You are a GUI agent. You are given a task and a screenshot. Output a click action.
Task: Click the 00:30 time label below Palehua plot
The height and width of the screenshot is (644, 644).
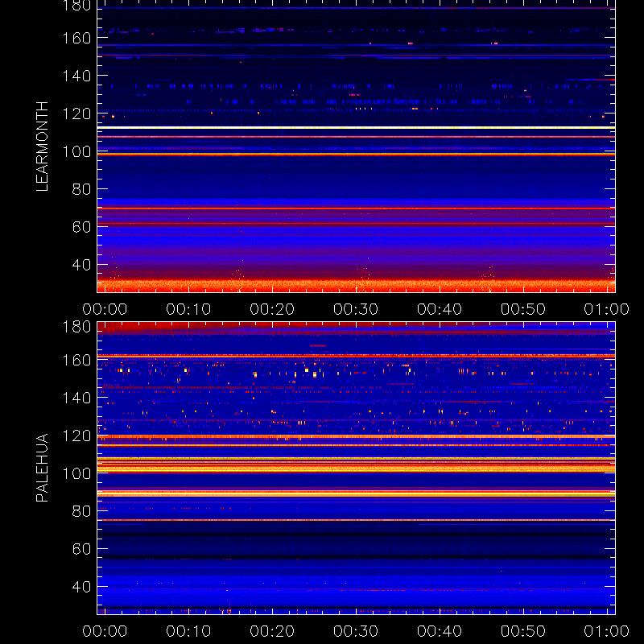click(356, 631)
